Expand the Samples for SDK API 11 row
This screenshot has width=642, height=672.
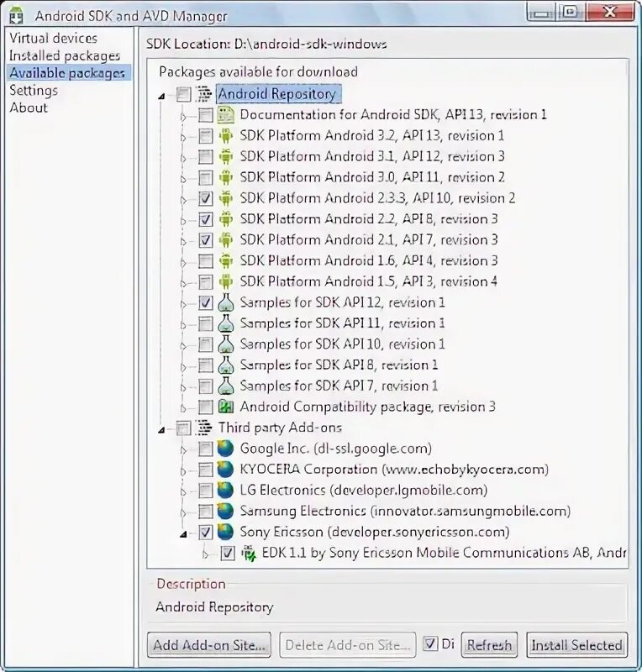click(183, 325)
